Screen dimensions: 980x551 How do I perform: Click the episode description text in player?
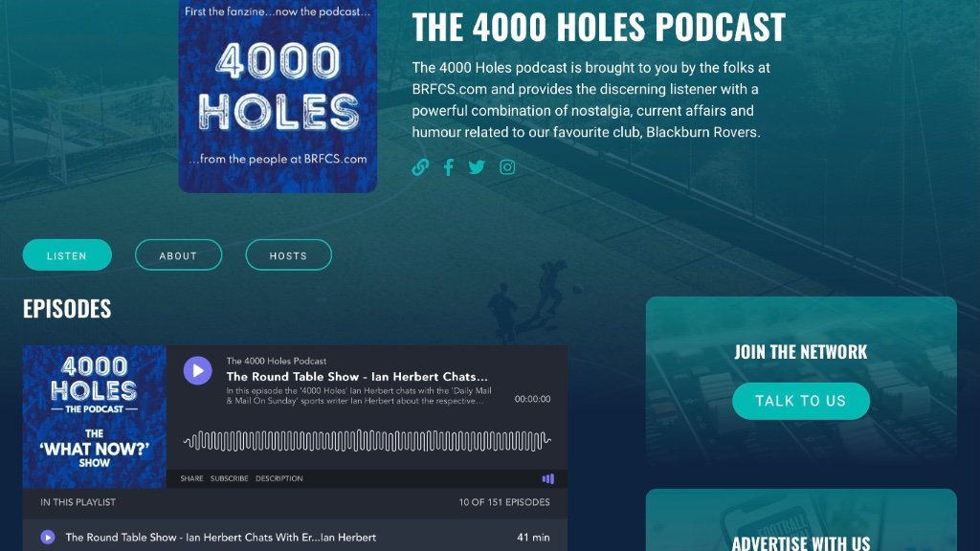359,395
